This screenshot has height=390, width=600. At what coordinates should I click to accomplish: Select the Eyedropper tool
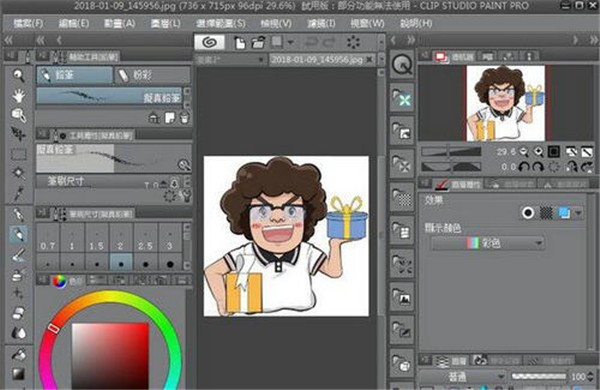tap(18, 193)
